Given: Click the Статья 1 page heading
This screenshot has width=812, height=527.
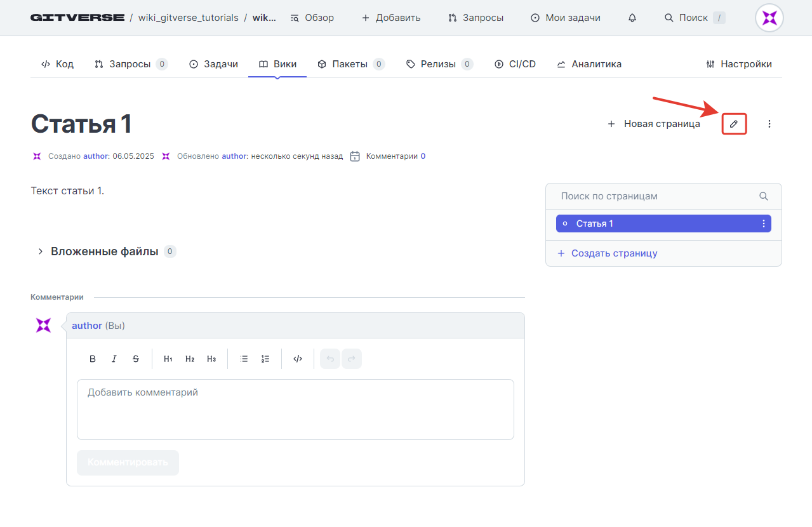Looking at the screenshot, I should coord(81,124).
